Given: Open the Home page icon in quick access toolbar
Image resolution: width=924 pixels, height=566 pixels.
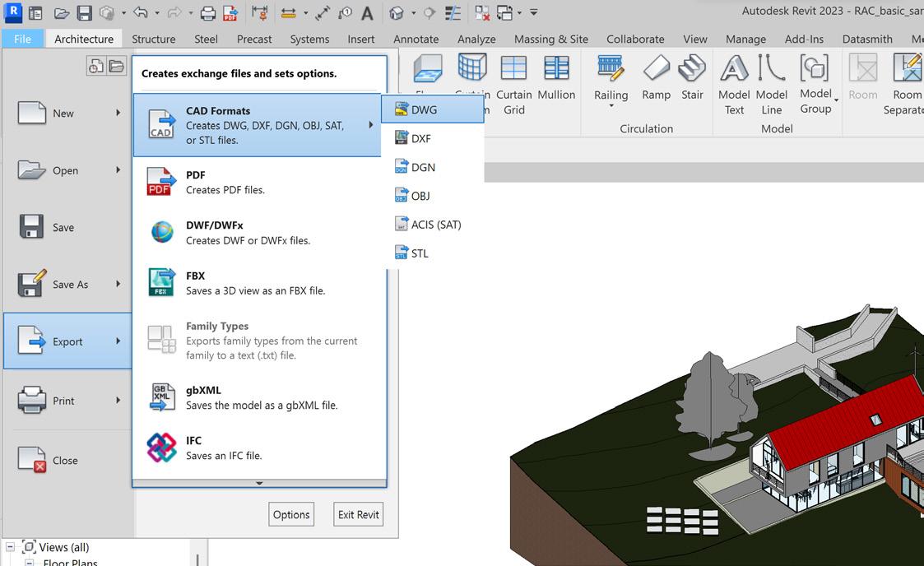Looking at the screenshot, I should click(x=36, y=13).
